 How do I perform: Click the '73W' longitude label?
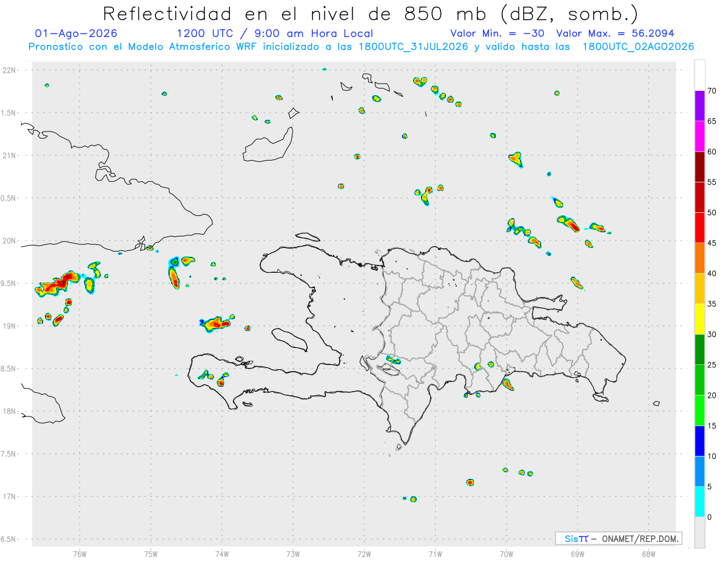(x=293, y=554)
